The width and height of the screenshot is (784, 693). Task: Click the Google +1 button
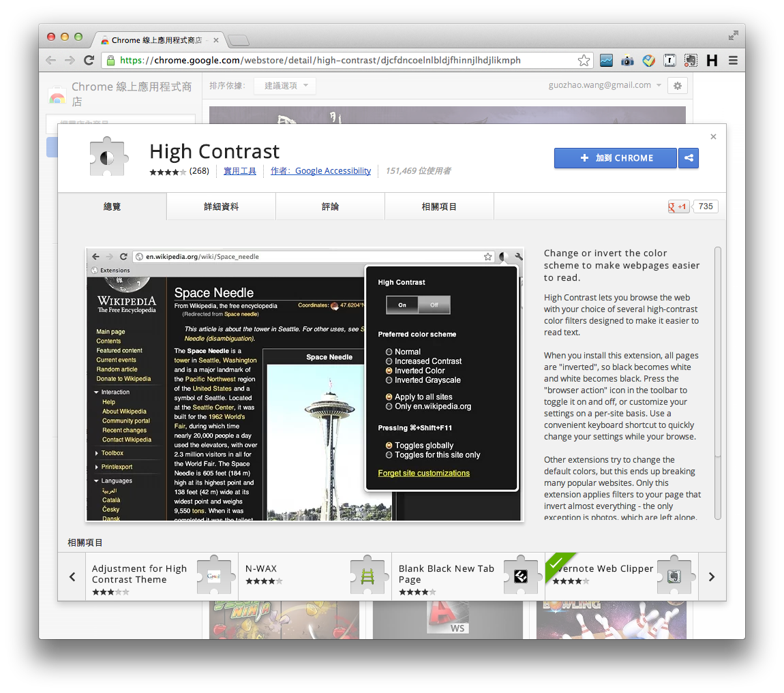click(x=678, y=206)
